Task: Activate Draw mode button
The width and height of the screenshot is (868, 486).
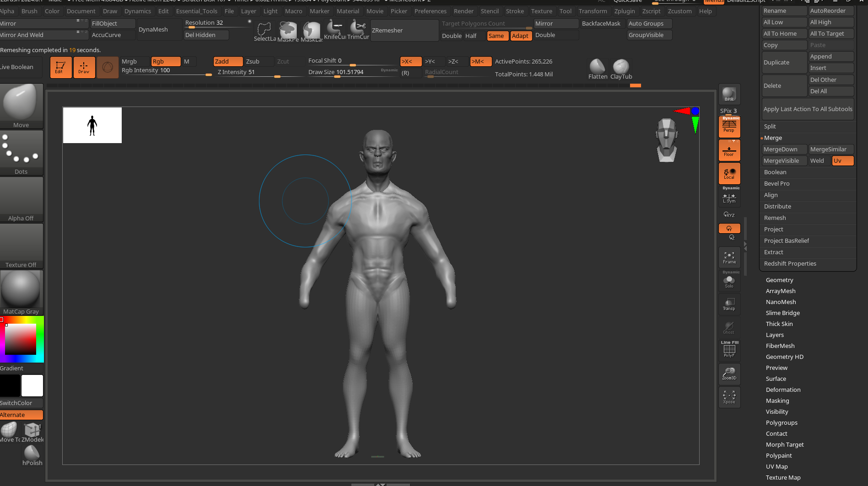Action: point(84,67)
